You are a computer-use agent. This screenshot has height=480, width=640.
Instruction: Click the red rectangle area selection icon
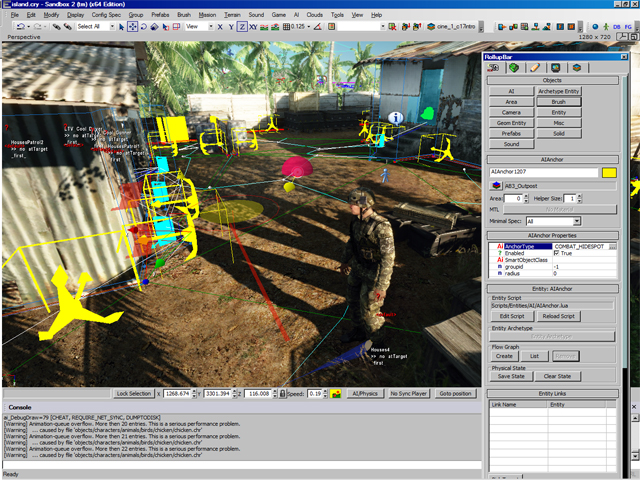[176, 27]
